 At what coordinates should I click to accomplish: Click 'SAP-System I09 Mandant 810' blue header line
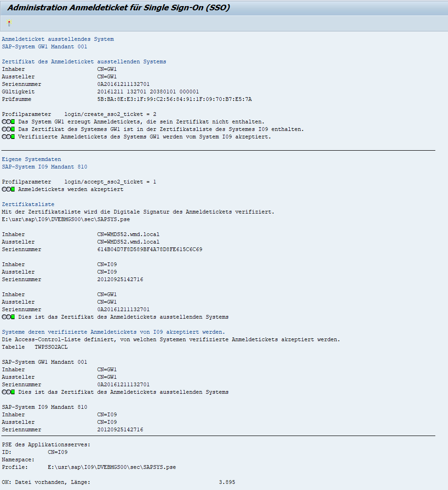coord(45,167)
